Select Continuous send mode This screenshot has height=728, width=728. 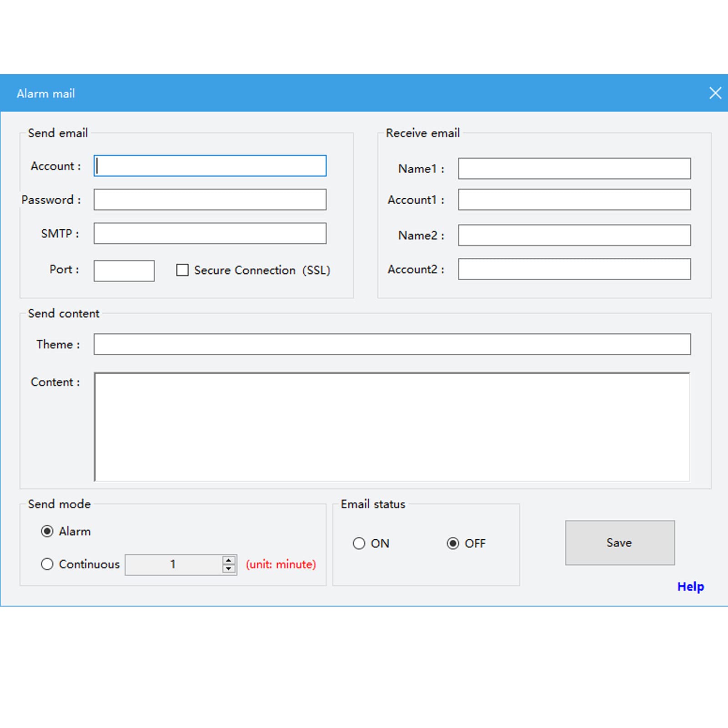[47, 564]
